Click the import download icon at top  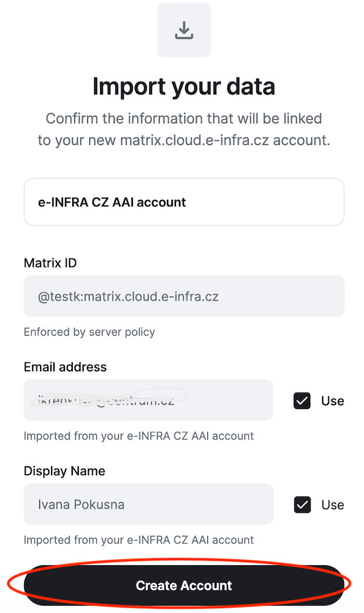click(184, 30)
